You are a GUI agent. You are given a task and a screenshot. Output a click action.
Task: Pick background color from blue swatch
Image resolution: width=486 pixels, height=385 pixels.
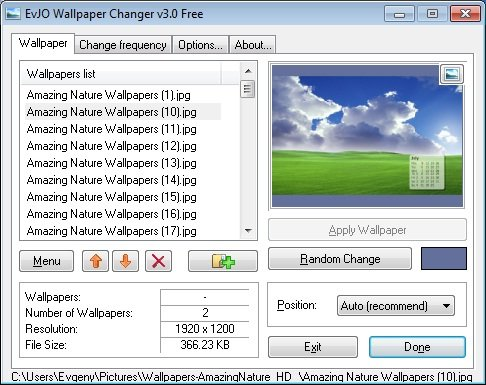click(444, 258)
